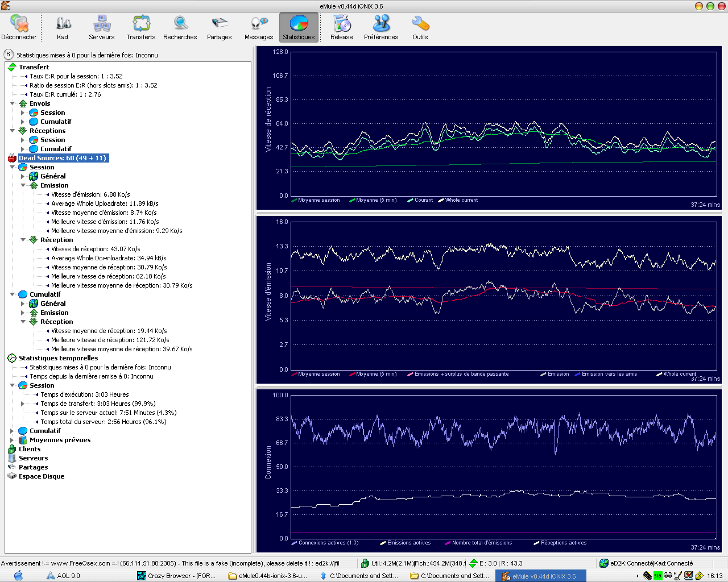
Task: Open the Transferts toolbar icon
Action: tap(141, 28)
